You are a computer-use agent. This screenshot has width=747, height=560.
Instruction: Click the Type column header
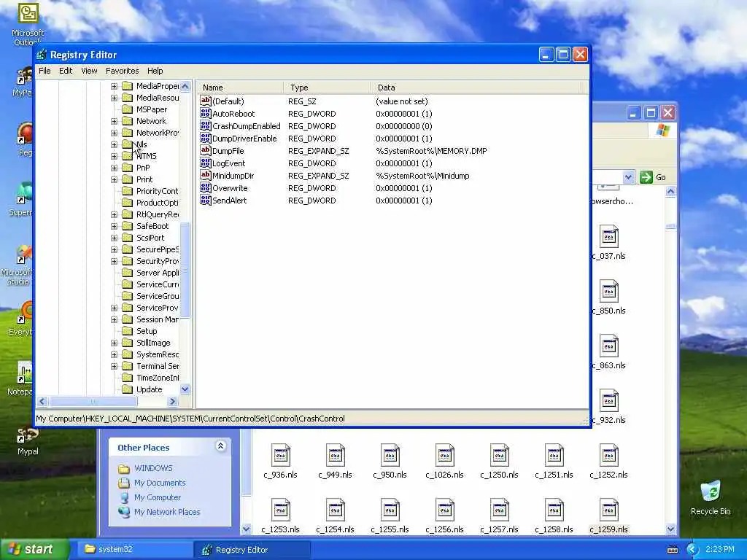click(x=327, y=87)
